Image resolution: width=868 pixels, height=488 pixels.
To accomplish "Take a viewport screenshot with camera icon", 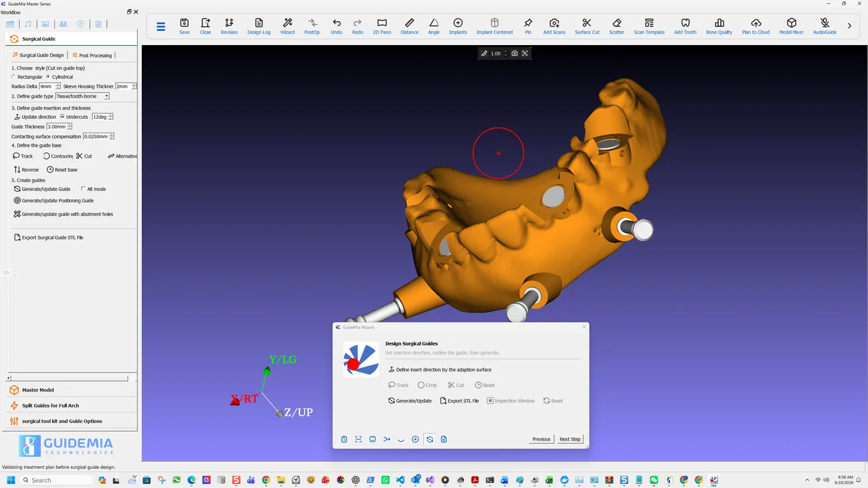I will click(x=514, y=53).
